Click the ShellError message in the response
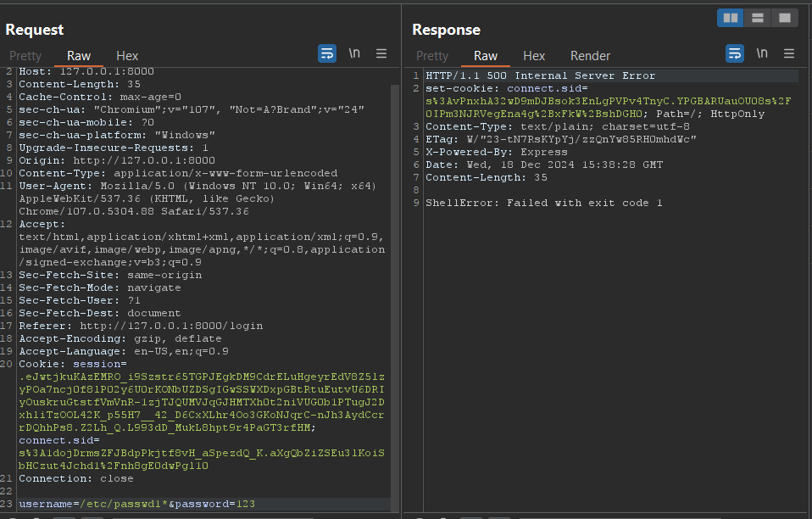The width and height of the screenshot is (812, 519). (543, 203)
